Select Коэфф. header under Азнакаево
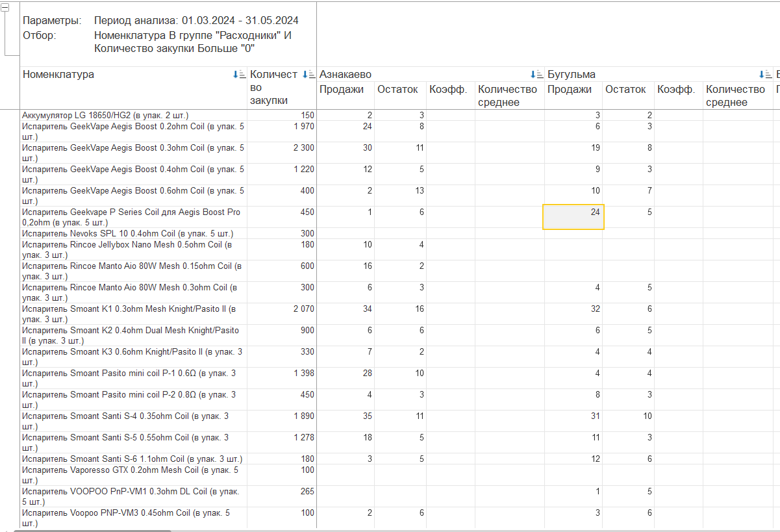 pyautogui.click(x=448, y=89)
